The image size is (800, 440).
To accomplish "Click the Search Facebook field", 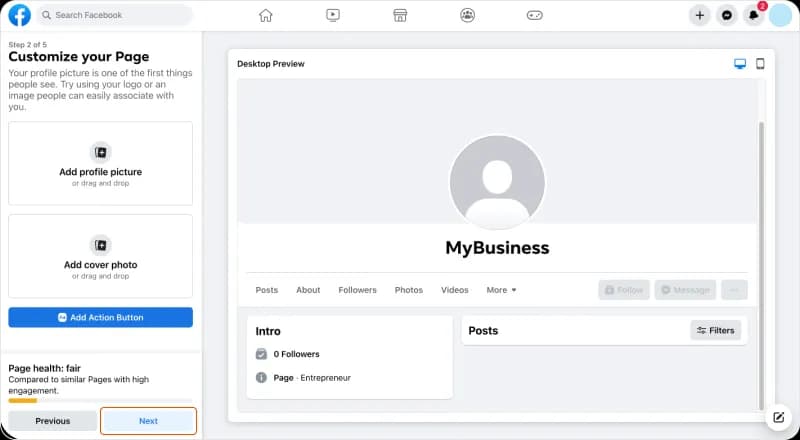I will tap(115, 15).
